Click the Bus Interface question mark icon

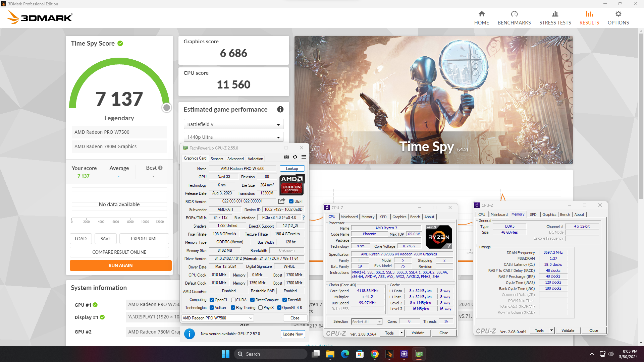pos(304,218)
